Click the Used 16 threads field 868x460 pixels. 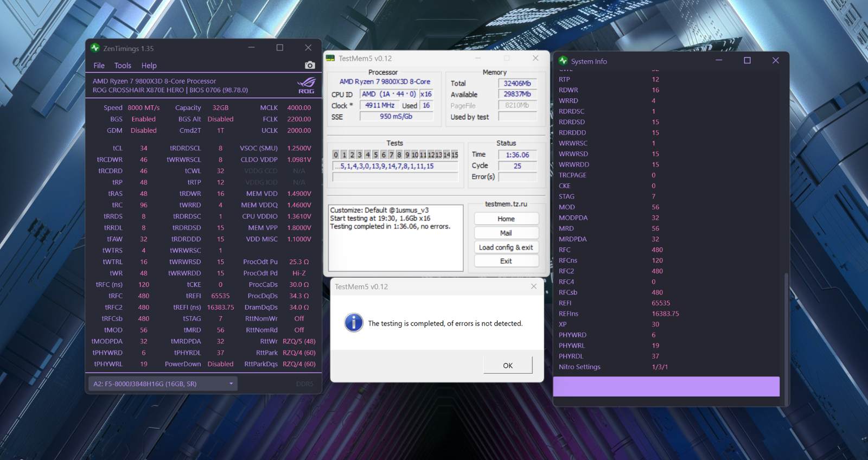(x=426, y=105)
